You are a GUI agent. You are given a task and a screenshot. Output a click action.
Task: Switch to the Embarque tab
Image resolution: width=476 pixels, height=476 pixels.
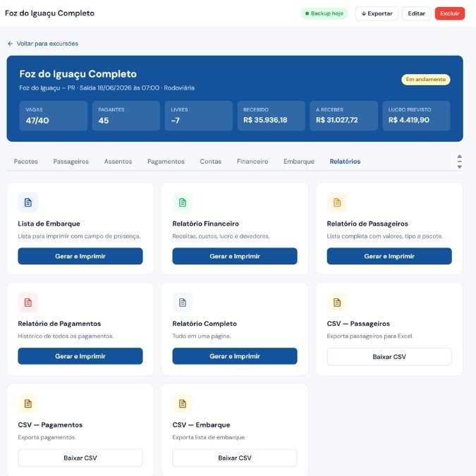[x=299, y=161]
